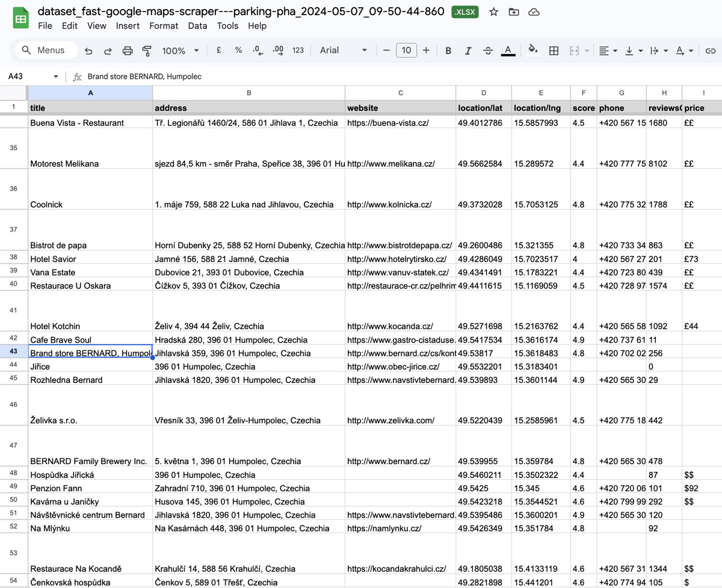Screen dimensions: 722x588
Task: Select the price cell '£73'
Action: [x=702, y=259]
